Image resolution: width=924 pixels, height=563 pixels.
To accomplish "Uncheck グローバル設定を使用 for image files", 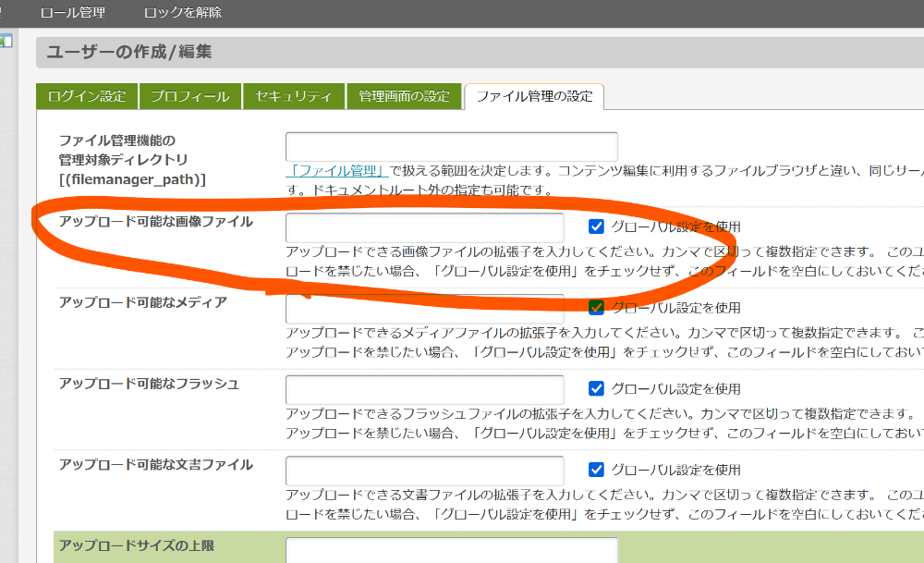I will pyautogui.click(x=596, y=226).
